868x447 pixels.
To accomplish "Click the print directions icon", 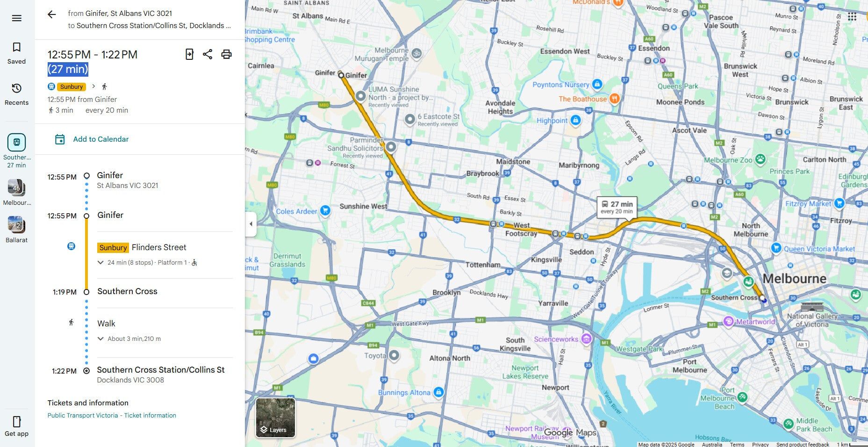I will click(x=227, y=54).
